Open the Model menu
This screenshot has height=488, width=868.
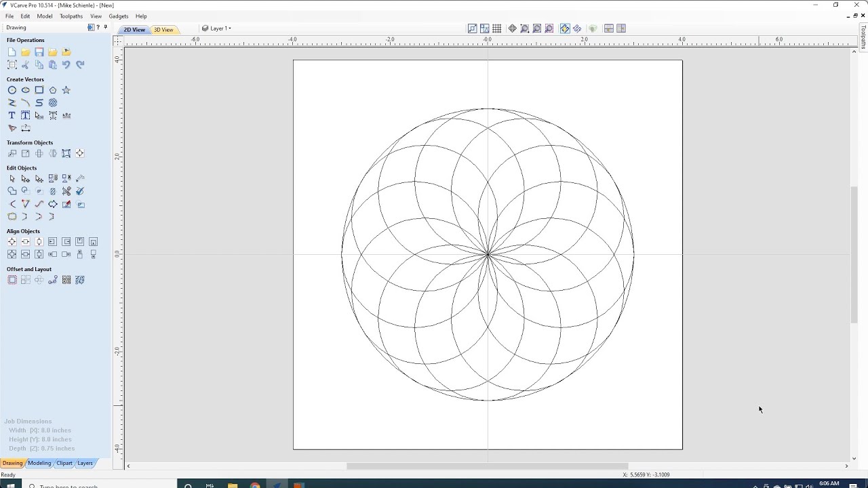45,16
